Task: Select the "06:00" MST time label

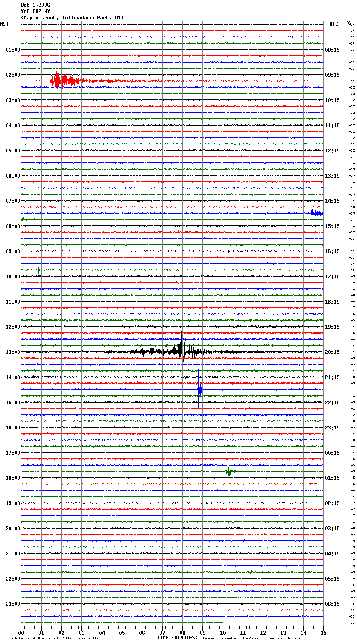Action: 13,176
